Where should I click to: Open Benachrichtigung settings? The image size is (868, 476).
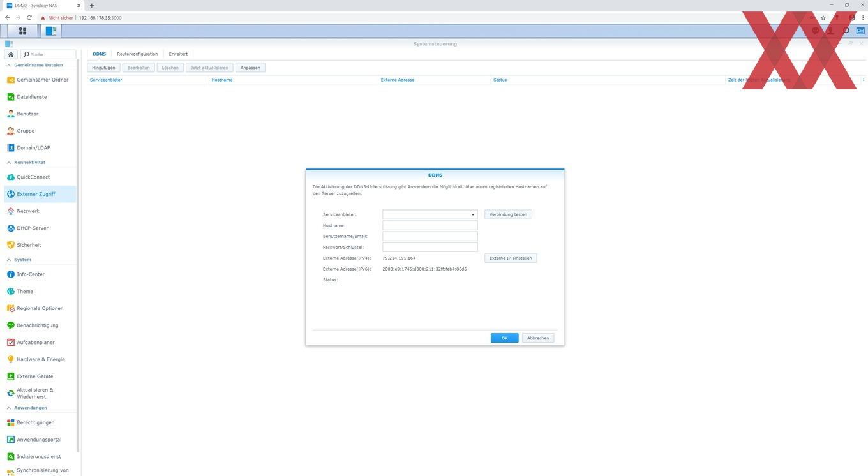(x=40, y=325)
